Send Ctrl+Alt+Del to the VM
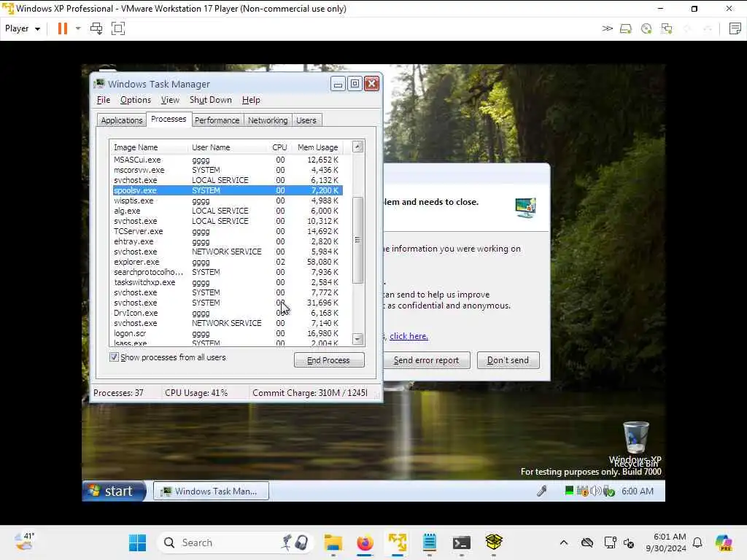The width and height of the screenshot is (747, 560). pyautogui.click(x=96, y=28)
